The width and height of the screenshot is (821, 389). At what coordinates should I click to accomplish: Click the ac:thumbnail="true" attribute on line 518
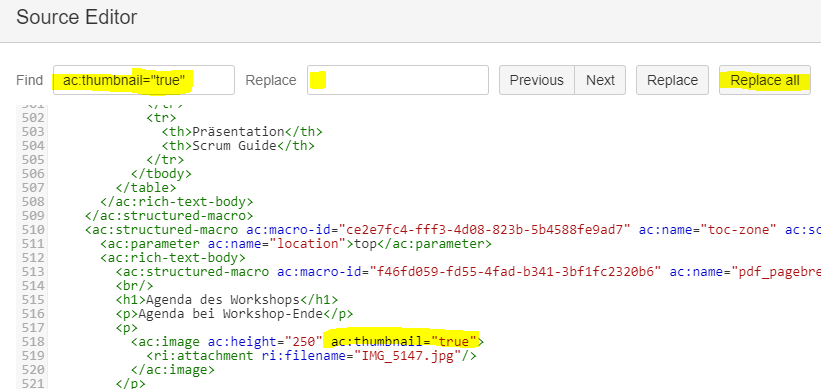pos(404,342)
